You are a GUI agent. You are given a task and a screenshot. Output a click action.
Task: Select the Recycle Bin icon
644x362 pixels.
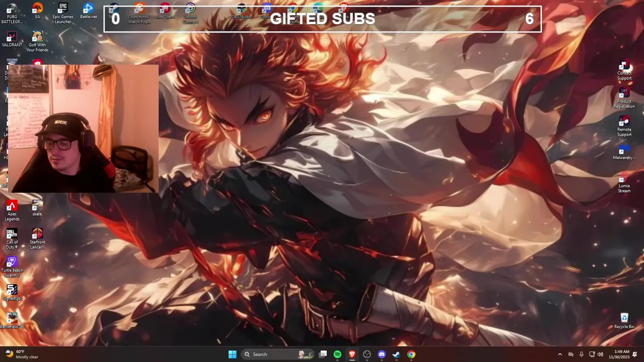pos(624,321)
